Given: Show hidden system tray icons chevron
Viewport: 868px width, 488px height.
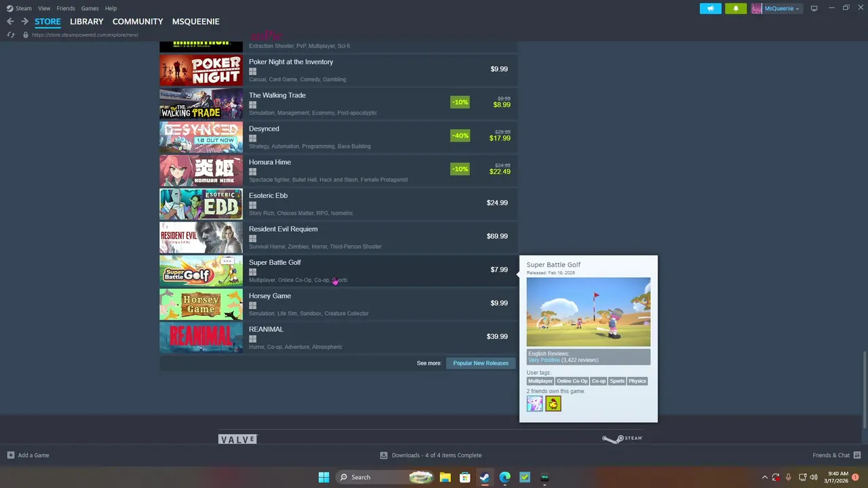Looking at the screenshot, I should click(x=765, y=477).
